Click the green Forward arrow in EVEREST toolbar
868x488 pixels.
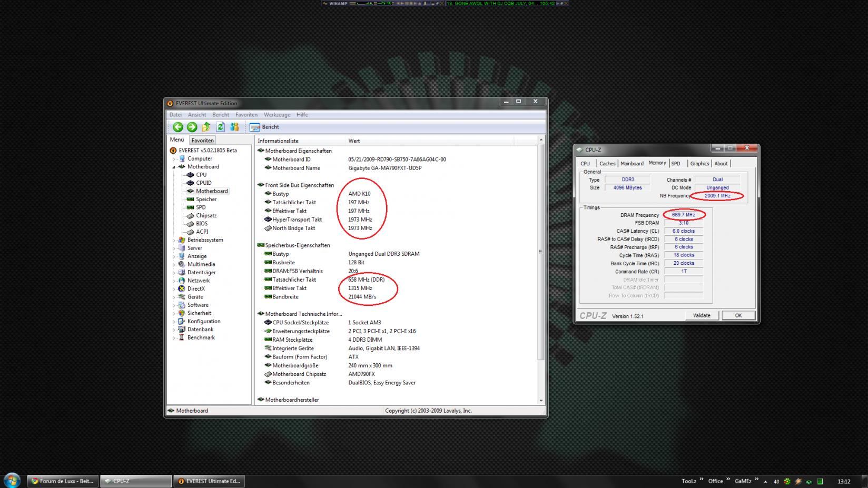coord(192,127)
